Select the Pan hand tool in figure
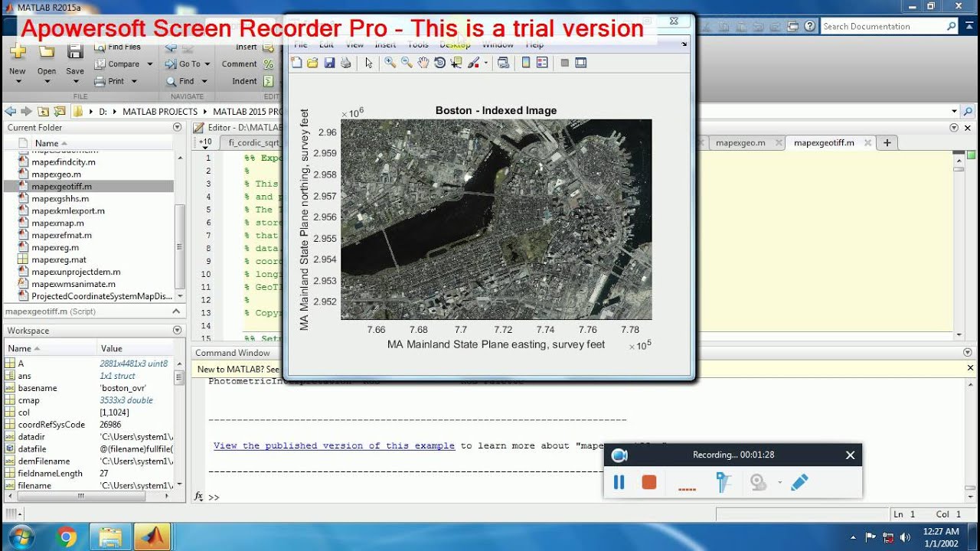The width and height of the screenshot is (980, 551). pyautogui.click(x=423, y=63)
